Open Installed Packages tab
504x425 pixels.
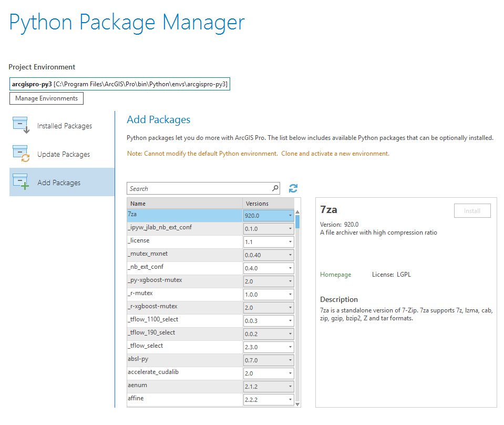click(61, 126)
